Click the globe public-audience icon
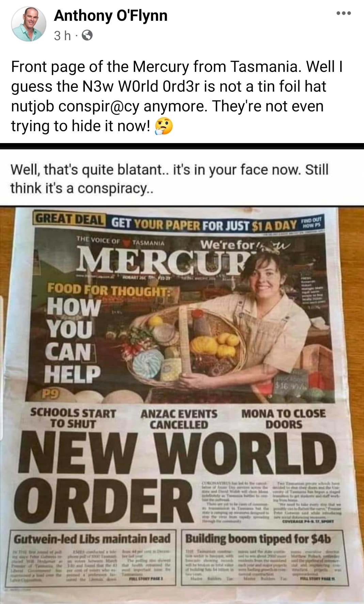 click(87, 35)
